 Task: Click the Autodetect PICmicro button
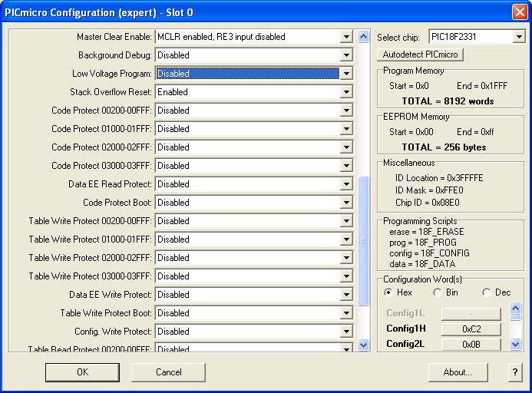coord(420,54)
